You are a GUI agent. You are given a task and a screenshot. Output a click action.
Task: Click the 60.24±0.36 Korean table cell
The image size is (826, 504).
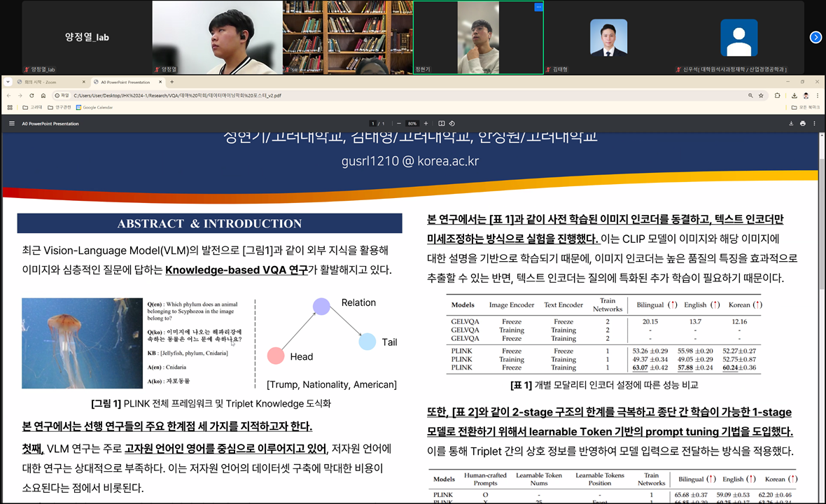[x=739, y=367]
